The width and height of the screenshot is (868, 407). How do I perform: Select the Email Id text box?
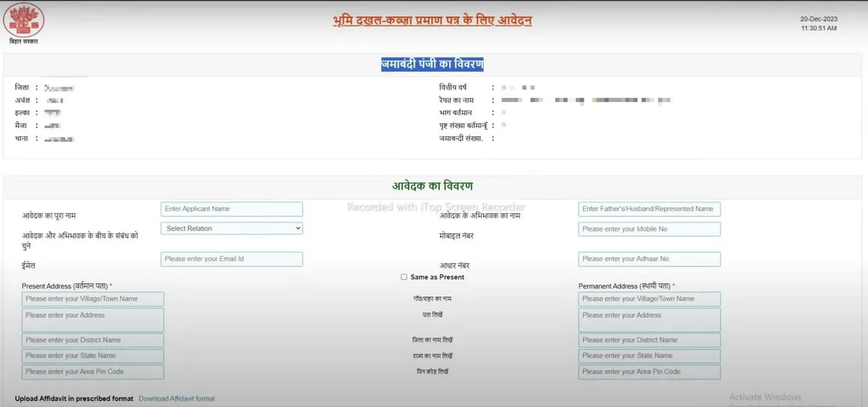pos(231,259)
